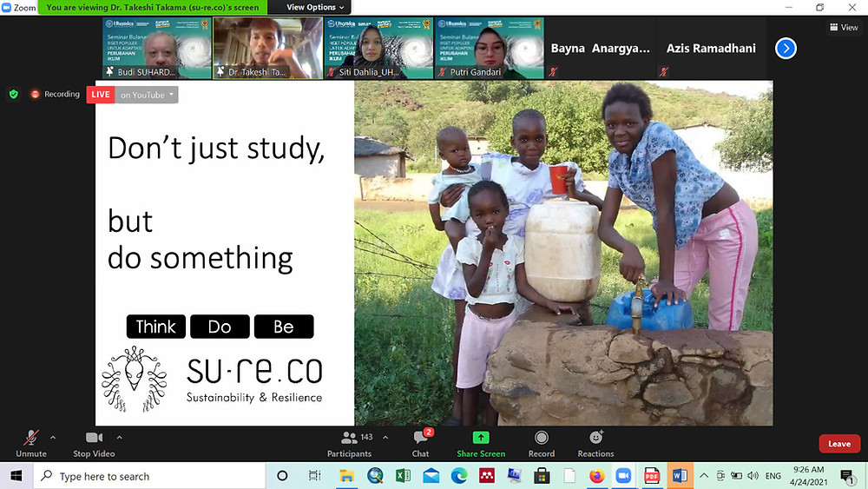The image size is (868, 489).
Task: Open the notification center
Action: 847,476
